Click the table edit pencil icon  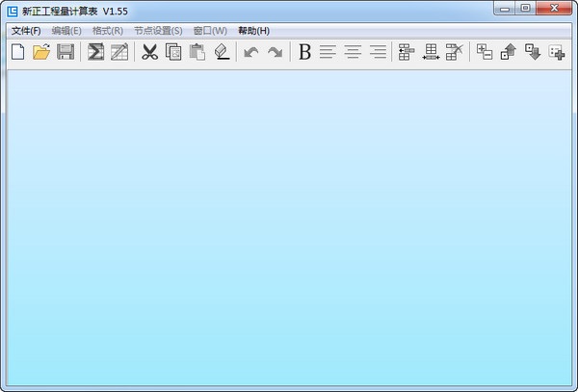pyautogui.click(x=119, y=52)
